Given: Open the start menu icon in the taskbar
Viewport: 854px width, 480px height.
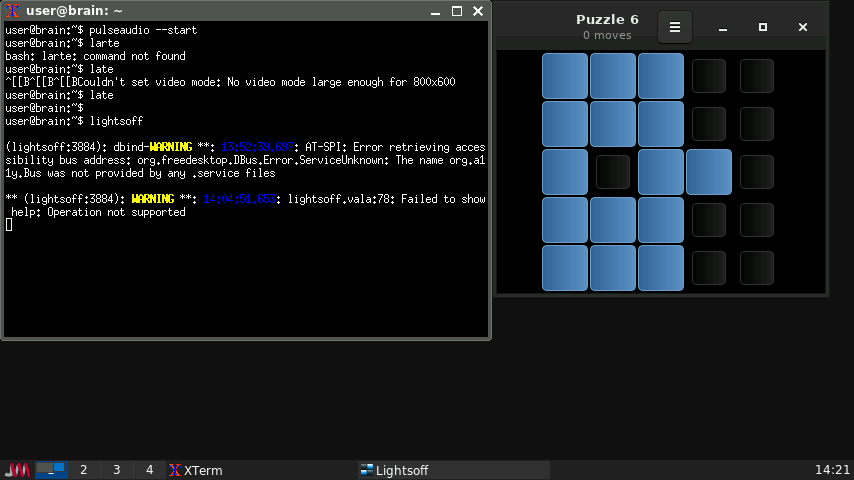Looking at the screenshot, I should pyautogui.click(x=17, y=470).
